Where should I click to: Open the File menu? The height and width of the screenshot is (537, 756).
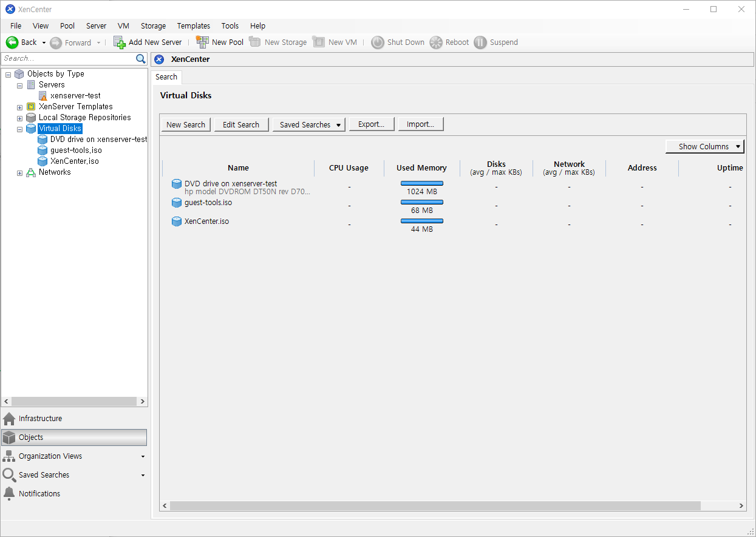(x=16, y=26)
